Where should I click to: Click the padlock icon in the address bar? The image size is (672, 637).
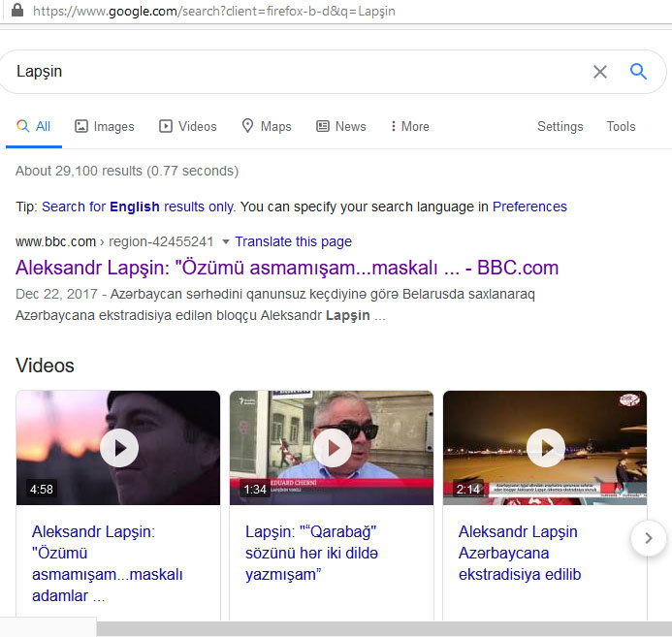(17, 10)
